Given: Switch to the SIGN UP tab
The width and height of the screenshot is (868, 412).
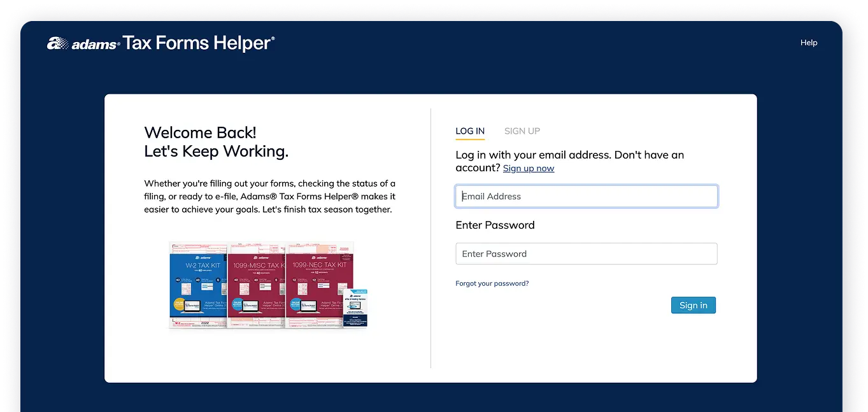Looking at the screenshot, I should click(522, 131).
